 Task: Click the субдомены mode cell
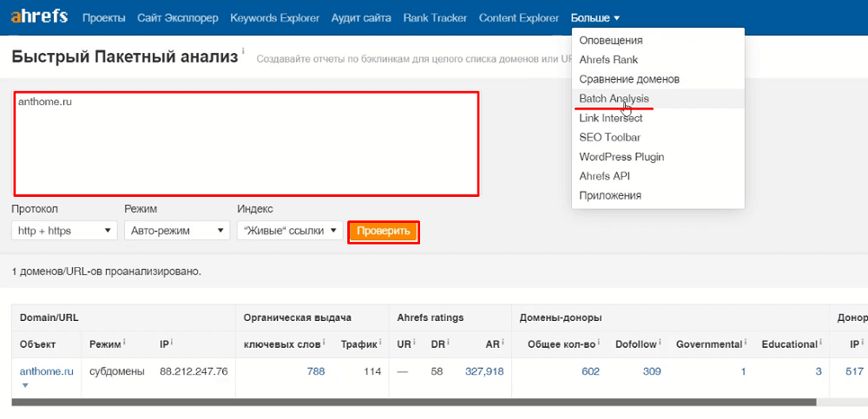coord(117,371)
